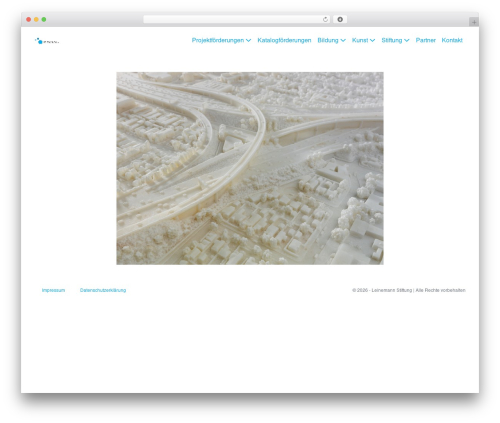Reload page via browser refresh icon
500x423 pixels.
pos(325,19)
